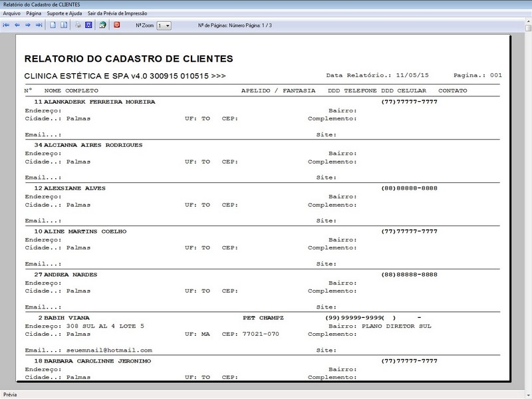The image size is (532, 399).
Task: Click Bairro PLANO DIRETOR SUL
Action: pos(396,326)
